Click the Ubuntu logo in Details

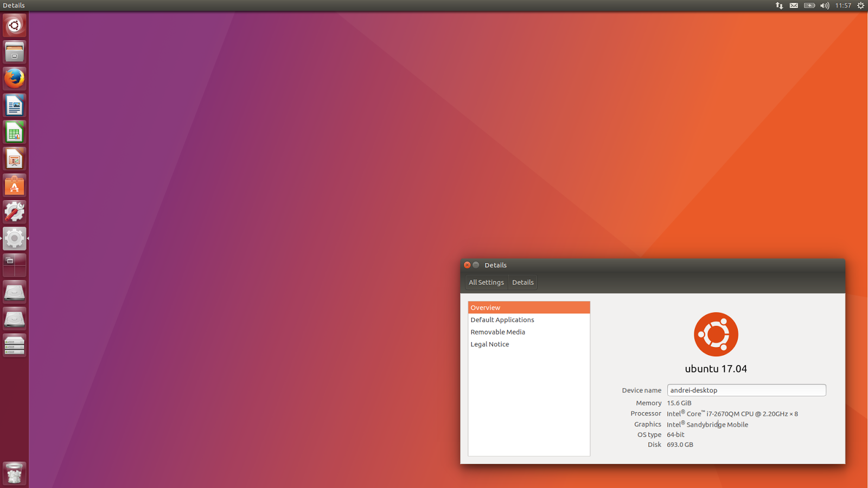[716, 335]
